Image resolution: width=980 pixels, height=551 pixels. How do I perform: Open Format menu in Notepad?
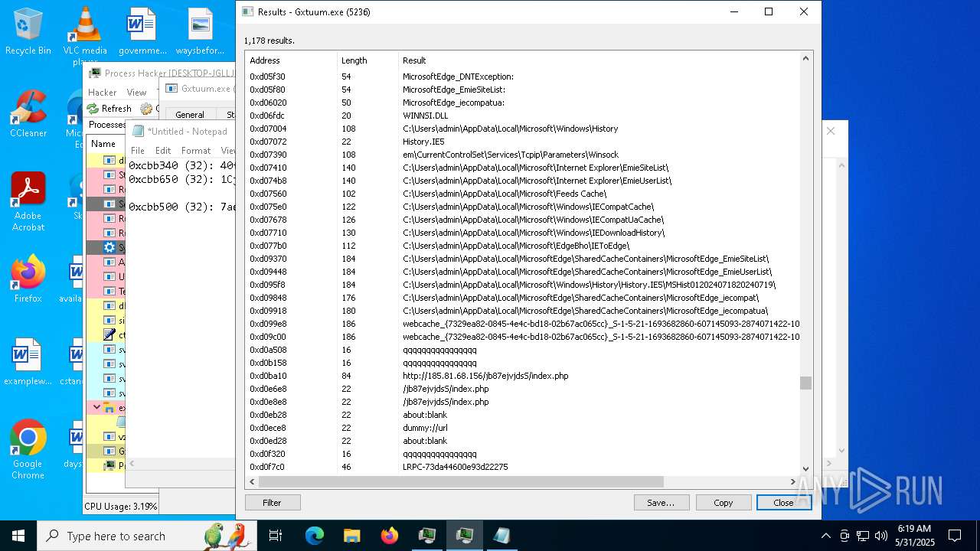pos(196,151)
